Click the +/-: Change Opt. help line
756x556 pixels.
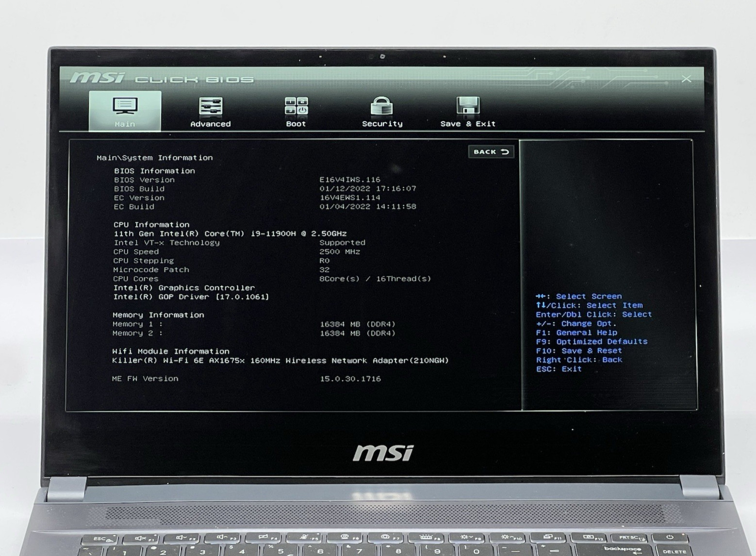576,324
